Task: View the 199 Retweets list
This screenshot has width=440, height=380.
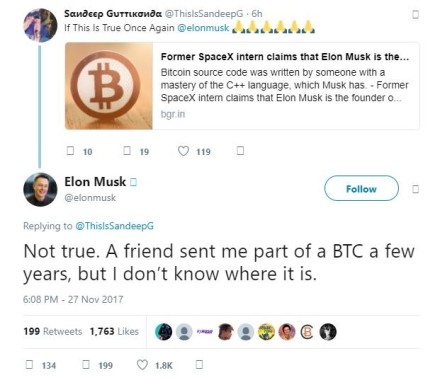Action: (x=53, y=331)
